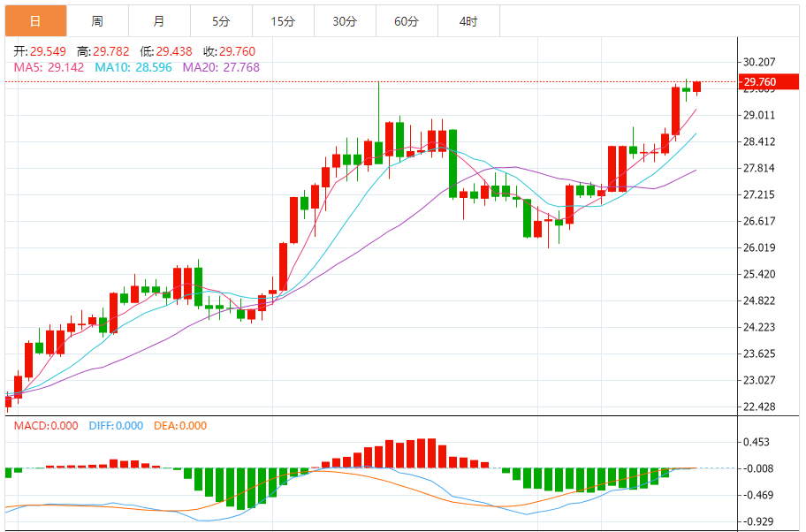Choose the 30分 timeframe tab
806x532 pixels.
[x=345, y=21]
